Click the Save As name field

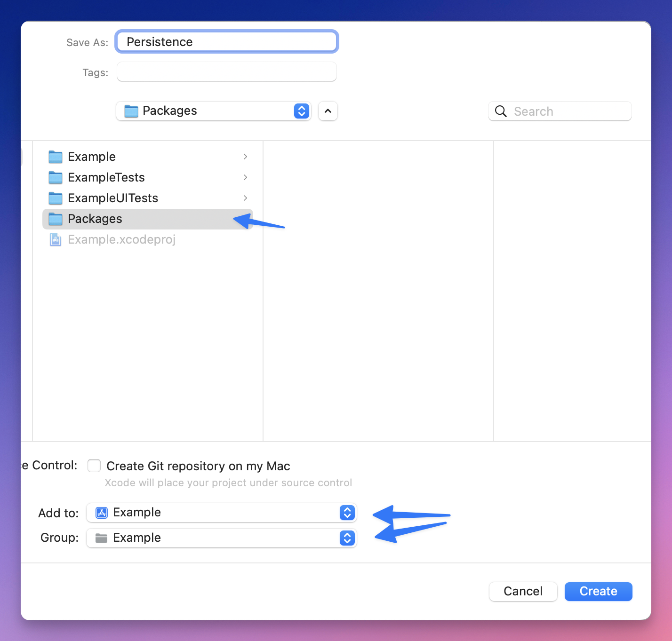coord(227,42)
